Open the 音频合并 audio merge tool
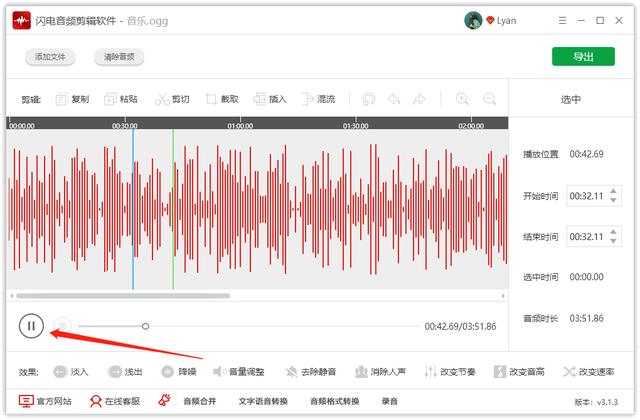Image resolution: width=640 pixels, height=420 pixels. tap(200, 401)
